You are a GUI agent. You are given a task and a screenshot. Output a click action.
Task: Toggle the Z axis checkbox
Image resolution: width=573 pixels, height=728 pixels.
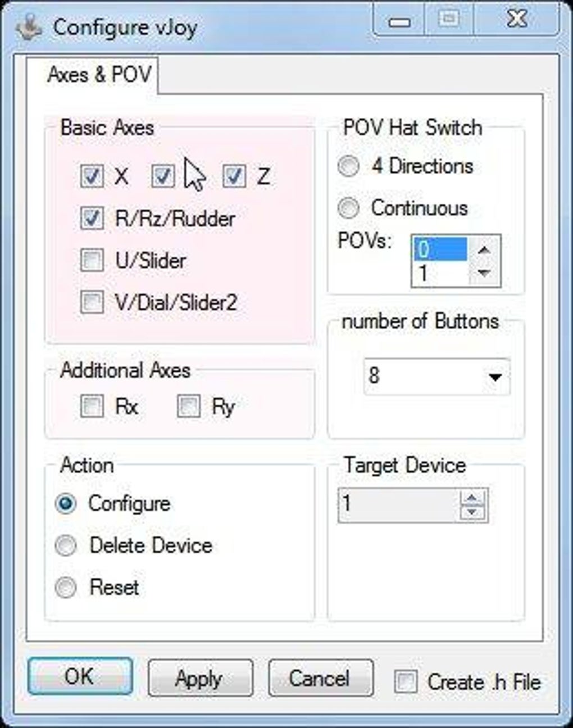[234, 176]
